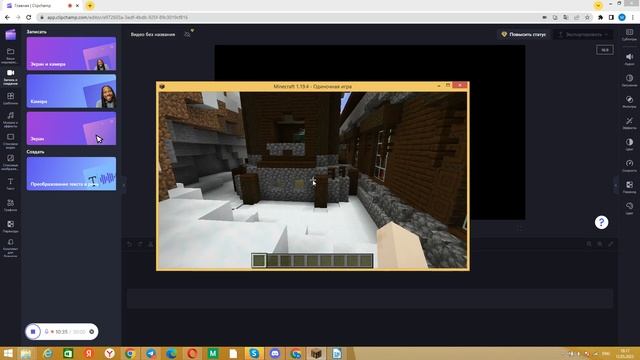Screen dimensions: 640x360
Task: Open the Transitions sidebar section
Action: (10, 227)
